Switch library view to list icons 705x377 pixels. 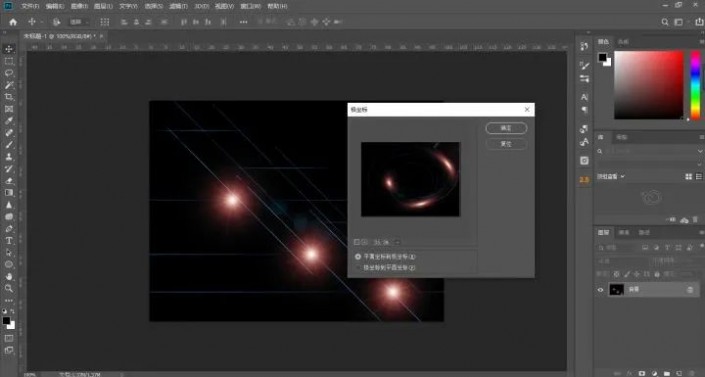pos(699,177)
